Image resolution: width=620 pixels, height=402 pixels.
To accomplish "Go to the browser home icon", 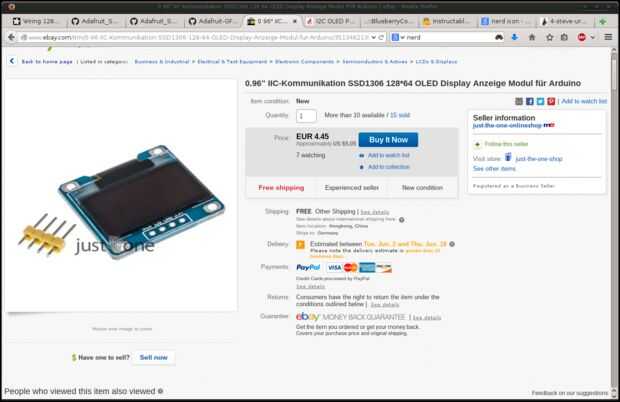I will click(x=532, y=37).
